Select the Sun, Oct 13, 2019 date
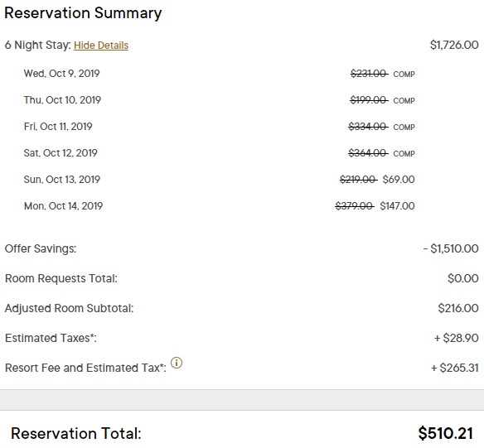This screenshot has width=484, height=448. pos(62,180)
